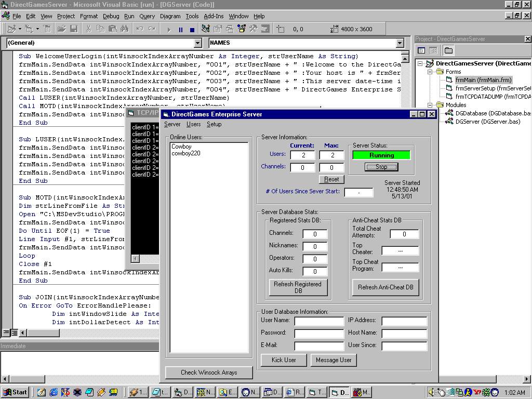Click Refresh Registered DB button
Viewport: 532px width, 399px height.
(298, 287)
